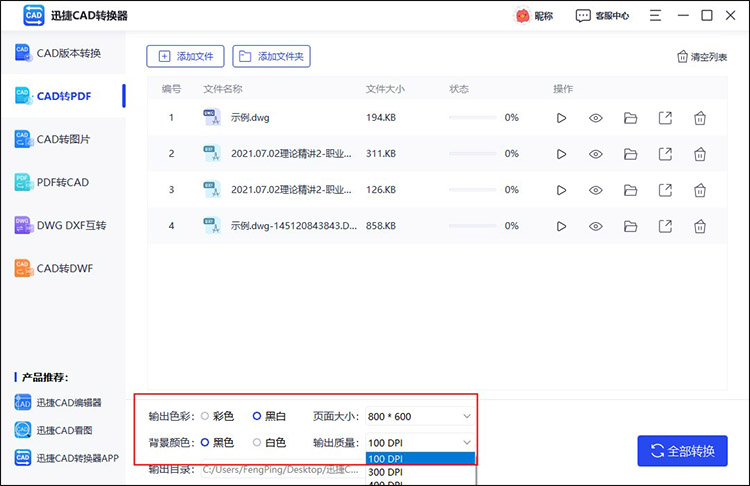
Task: Select 黑白 output color radio button
Action: tap(257, 416)
